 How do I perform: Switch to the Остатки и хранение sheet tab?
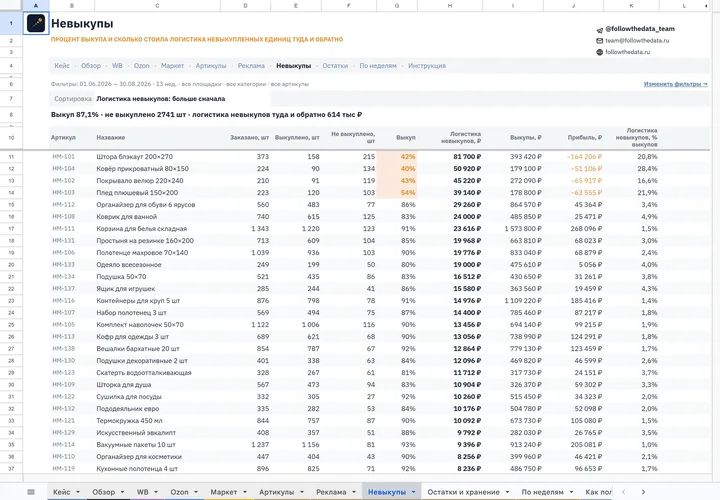(x=463, y=492)
